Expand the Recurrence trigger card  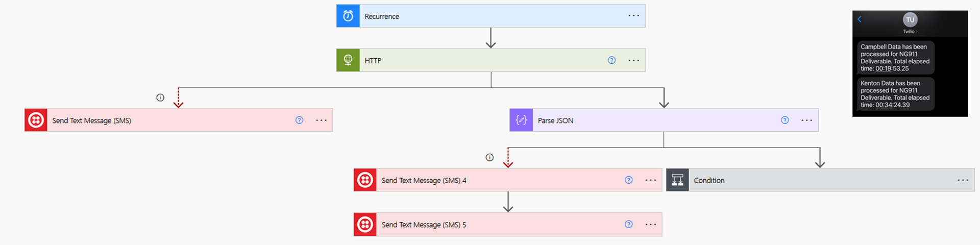(x=491, y=16)
